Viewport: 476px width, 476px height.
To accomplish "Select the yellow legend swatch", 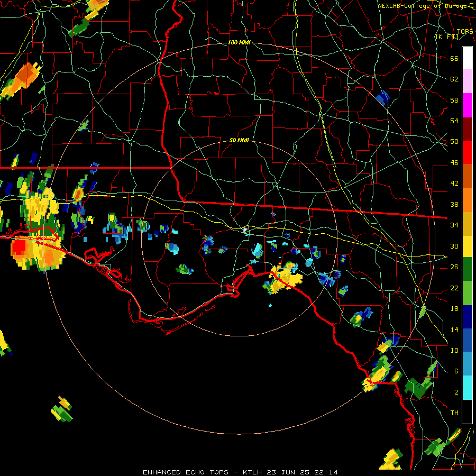I will 467,246.
